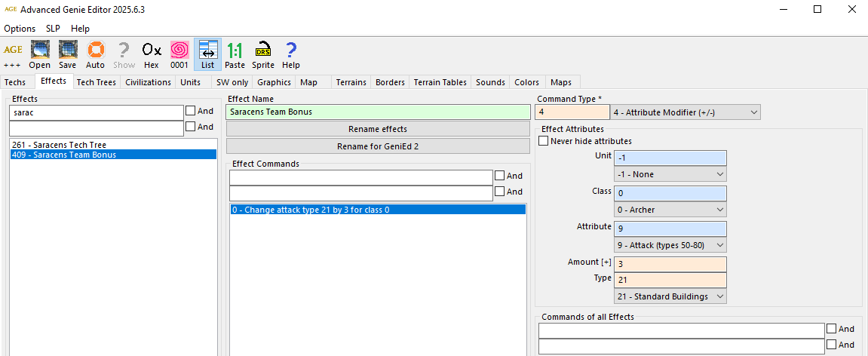The height and width of the screenshot is (356, 868).
Task: Open the Options menu
Action: tap(20, 29)
